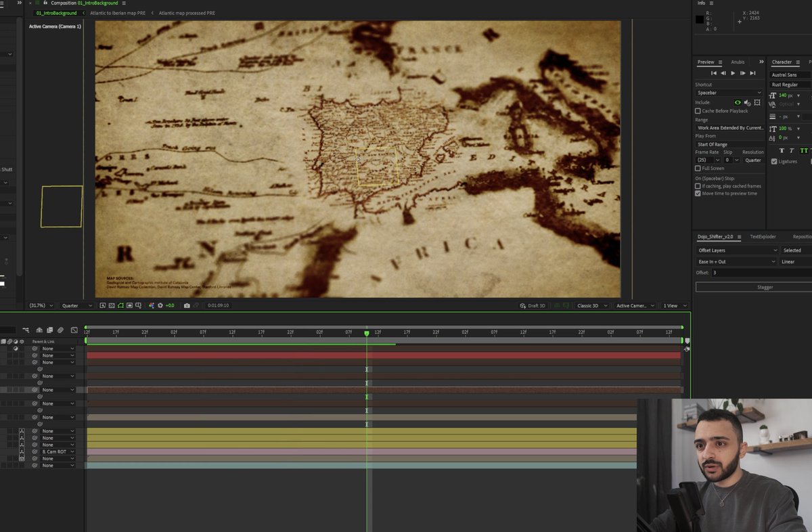The height and width of the screenshot is (532, 812).
Task: Uncheck the Ligatures checkbox
Action: 775,161
